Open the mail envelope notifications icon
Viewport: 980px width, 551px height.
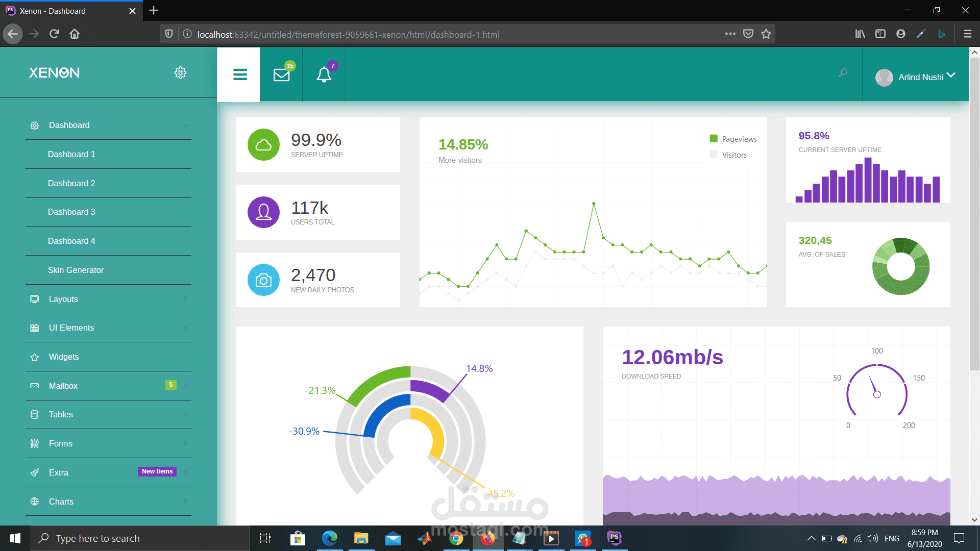click(x=281, y=75)
